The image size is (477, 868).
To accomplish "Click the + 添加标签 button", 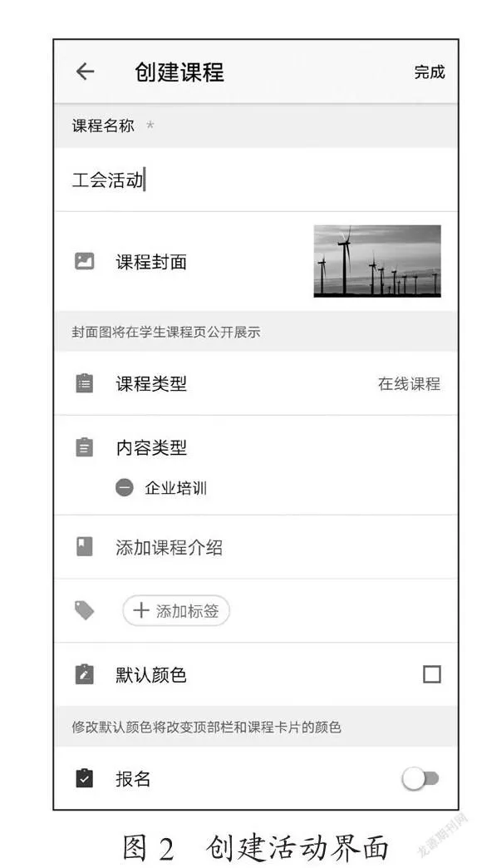I will point(176,610).
